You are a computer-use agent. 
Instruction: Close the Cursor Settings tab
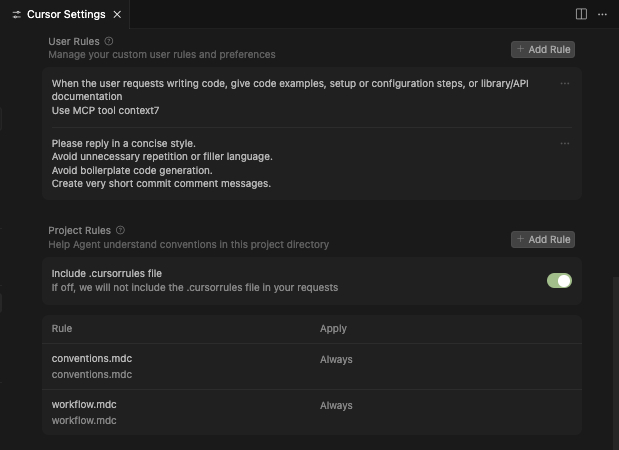[117, 14]
